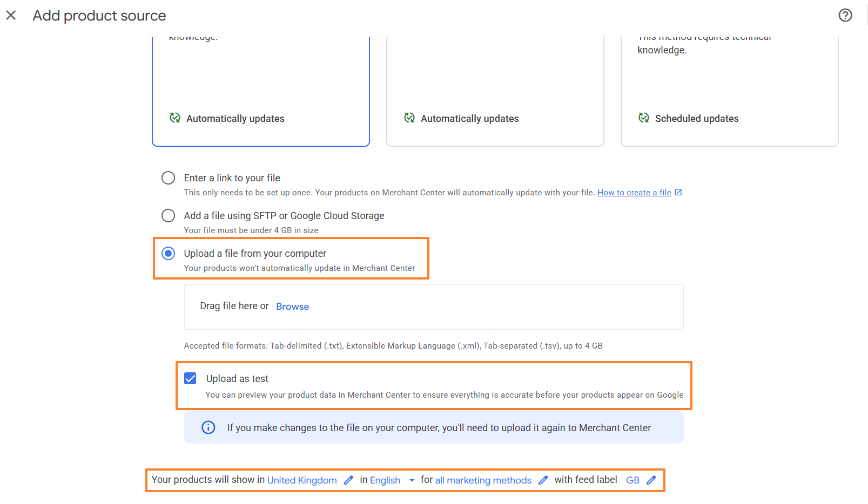Uncheck the Upload as test checkbox

click(191, 379)
